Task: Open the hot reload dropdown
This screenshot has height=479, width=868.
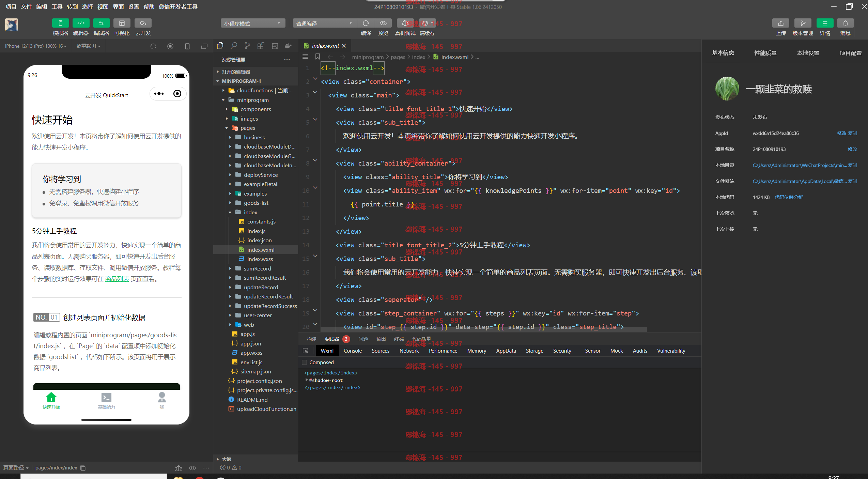Action: click(x=88, y=46)
